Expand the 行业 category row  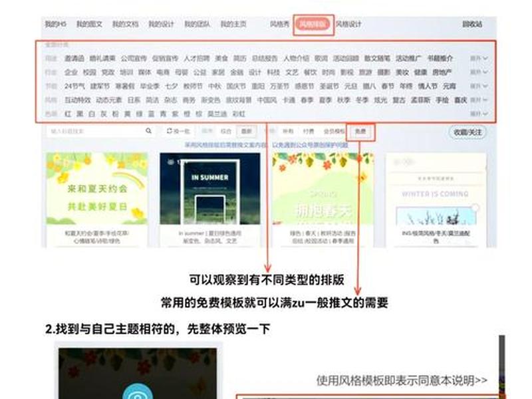pyautogui.click(x=479, y=72)
